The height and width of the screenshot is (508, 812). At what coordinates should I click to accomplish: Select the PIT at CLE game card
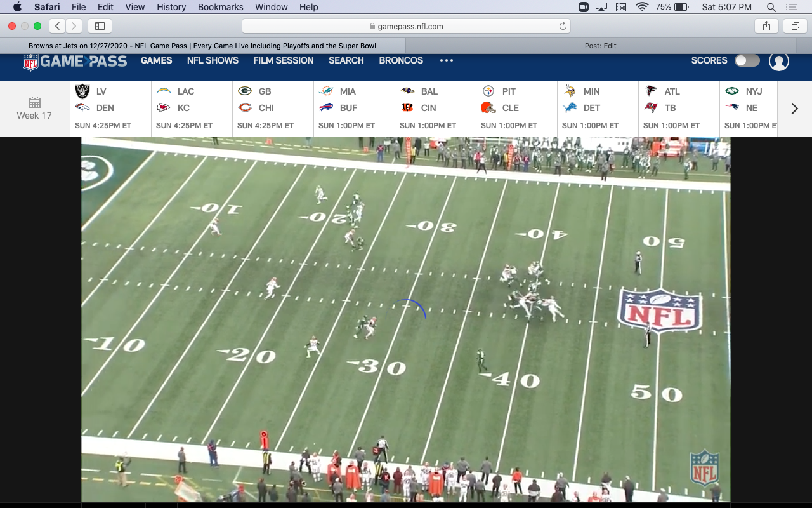pyautogui.click(x=516, y=108)
